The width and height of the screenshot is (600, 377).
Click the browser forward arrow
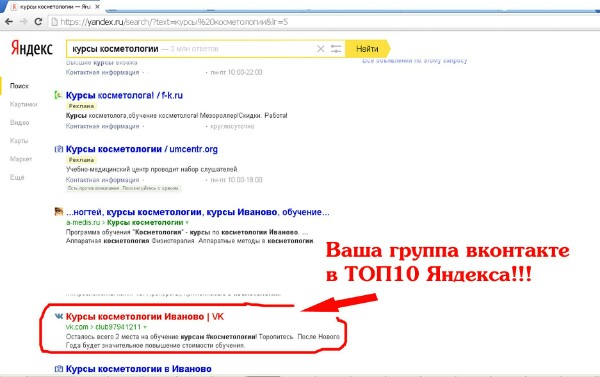[23, 22]
